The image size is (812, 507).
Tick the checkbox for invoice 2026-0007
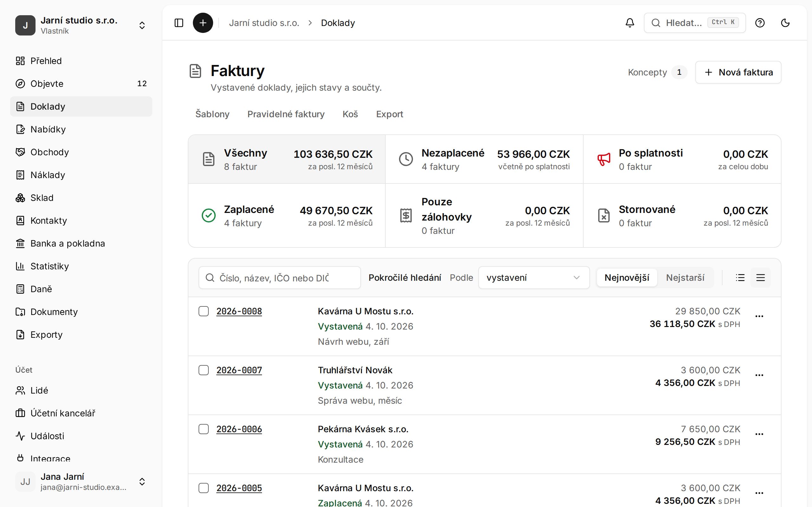point(203,370)
